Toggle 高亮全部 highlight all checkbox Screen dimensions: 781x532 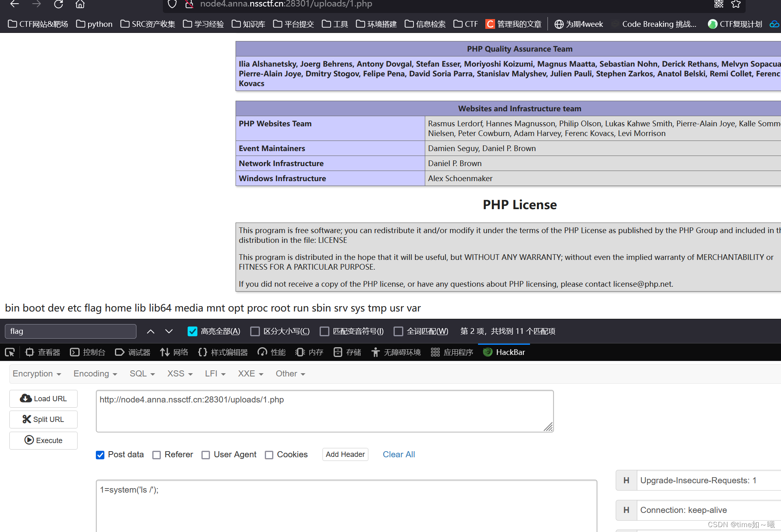[193, 331]
